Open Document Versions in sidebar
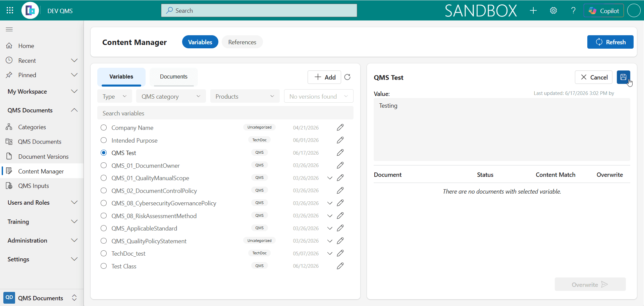This screenshot has height=306, width=644. [x=42, y=156]
